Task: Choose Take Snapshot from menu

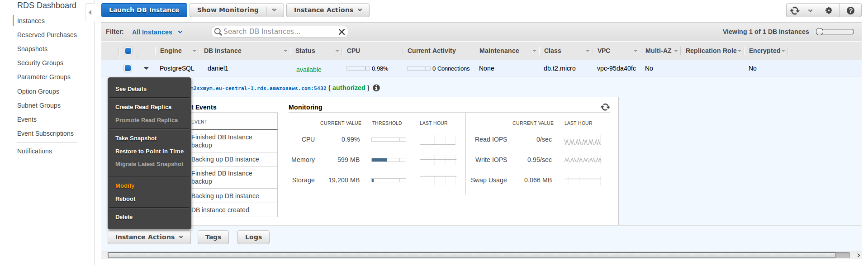Action: [136, 138]
